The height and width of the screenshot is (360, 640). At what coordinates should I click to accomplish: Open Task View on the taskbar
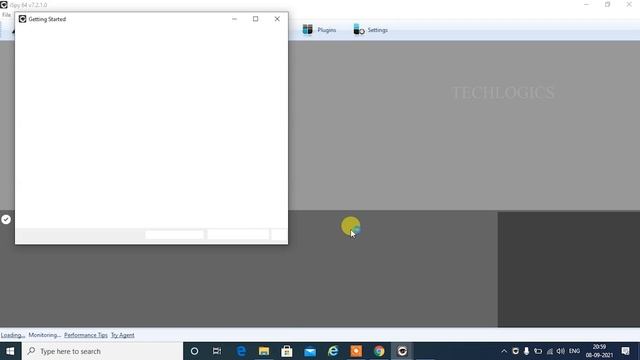pyautogui.click(x=217, y=351)
